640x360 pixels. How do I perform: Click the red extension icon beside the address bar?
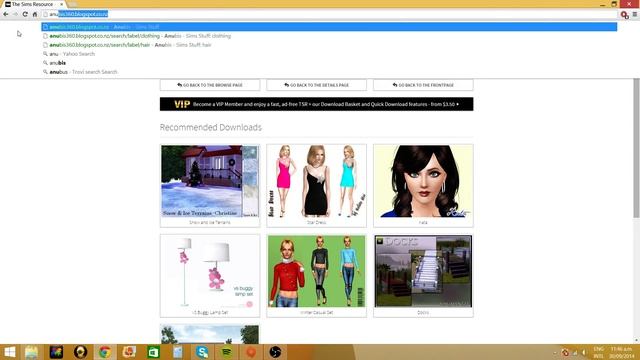click(x=624, y=15)
